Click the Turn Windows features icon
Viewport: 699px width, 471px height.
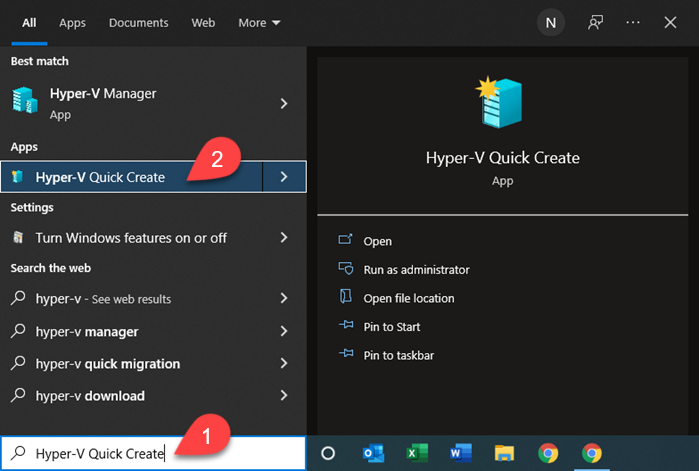tap(18, 237)
